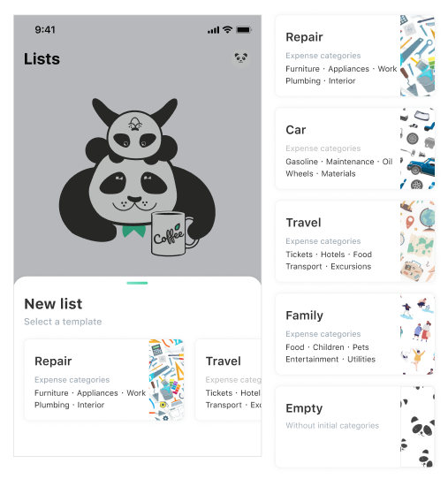Choose the Family template card
This screenshot has width=448, height=479.
[x=355, y=334]
